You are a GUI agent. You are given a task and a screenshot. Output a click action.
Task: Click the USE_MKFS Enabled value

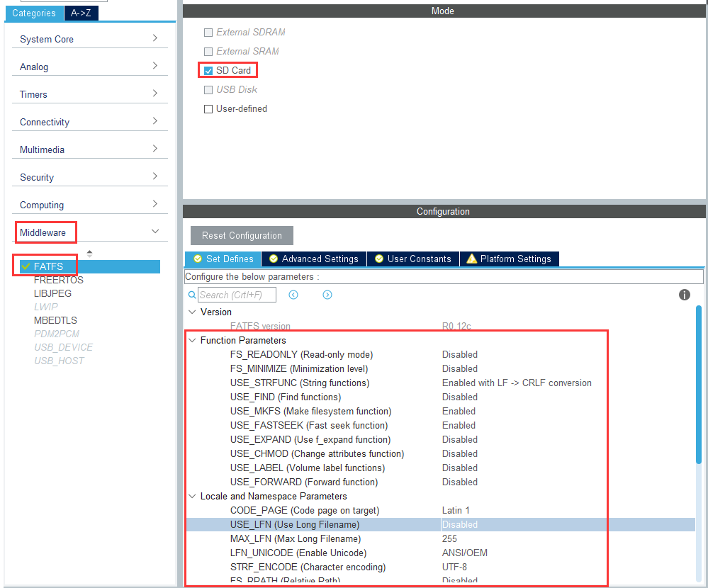pyautogui.click(x=459, y=411)
